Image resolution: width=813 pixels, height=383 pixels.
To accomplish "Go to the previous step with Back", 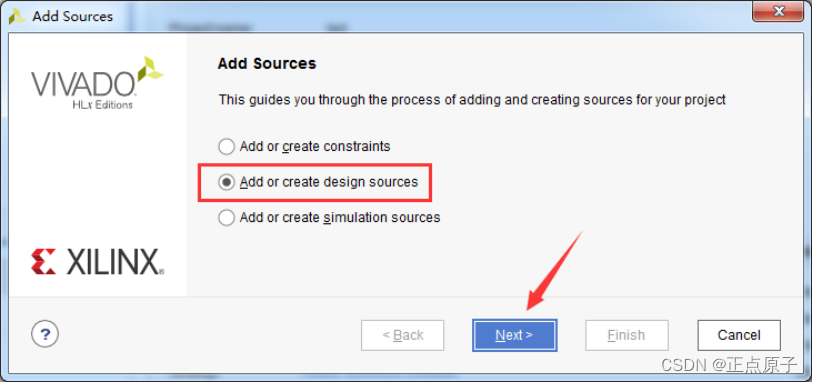I will pos(402,335).
